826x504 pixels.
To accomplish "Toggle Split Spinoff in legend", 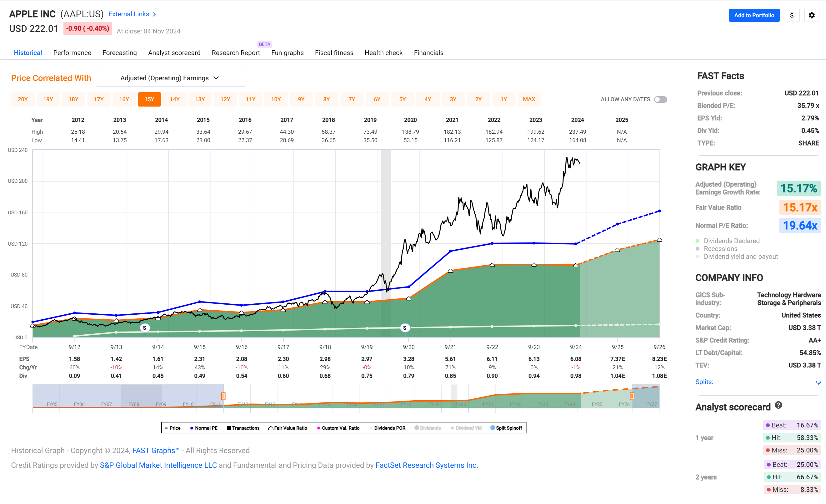I will (506, 428).
